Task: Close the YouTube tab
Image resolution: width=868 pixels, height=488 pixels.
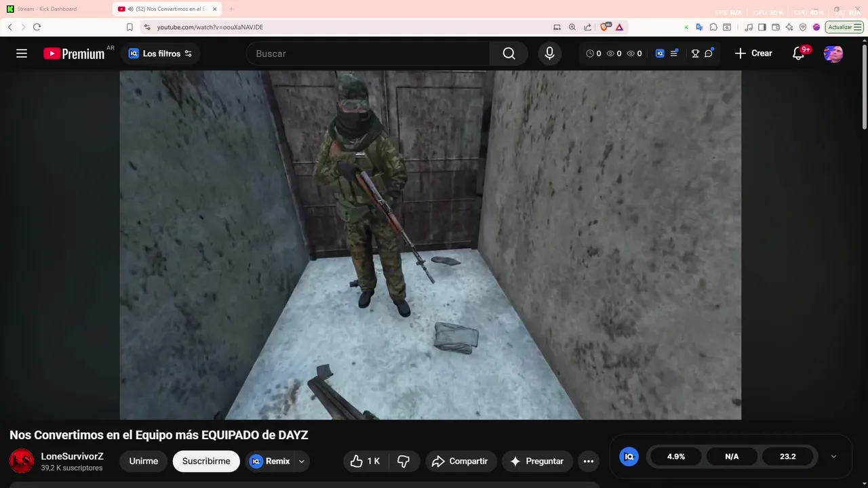Action: pos(215,9)
